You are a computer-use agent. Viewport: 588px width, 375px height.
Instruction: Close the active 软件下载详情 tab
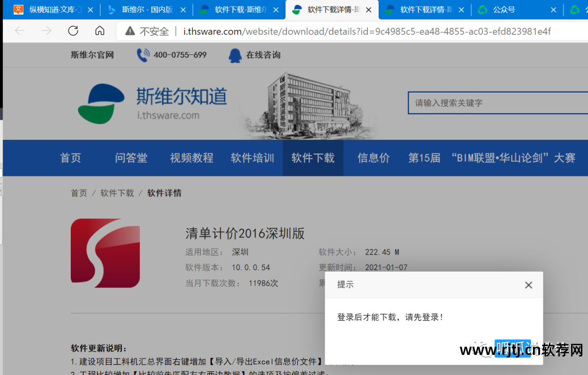click(369, 10)
